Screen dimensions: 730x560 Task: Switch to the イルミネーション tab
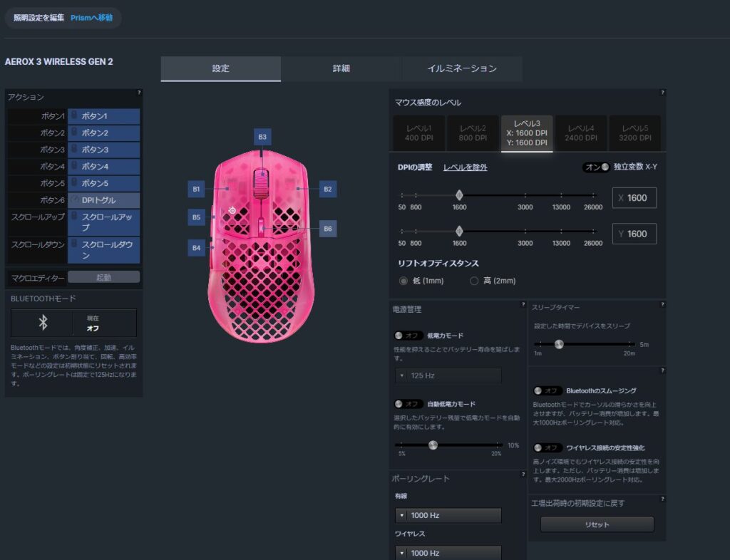461,69
